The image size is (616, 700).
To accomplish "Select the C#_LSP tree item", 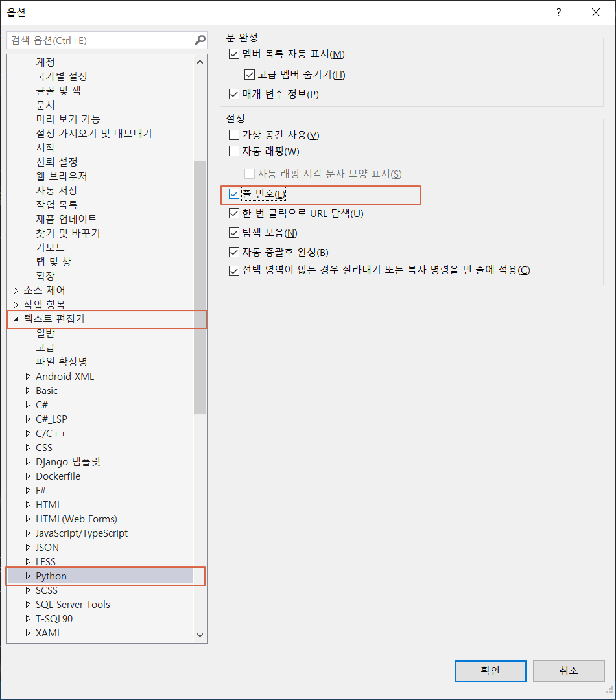I will 51,419.
